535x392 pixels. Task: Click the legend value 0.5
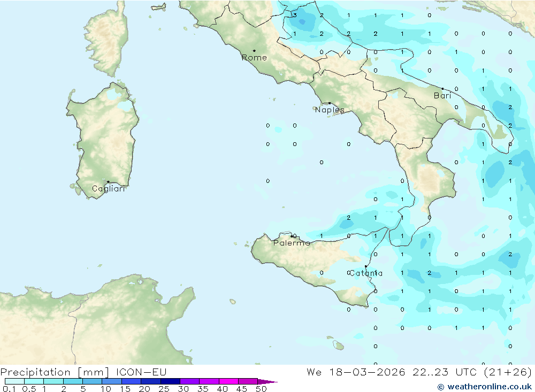coord(29,389)
